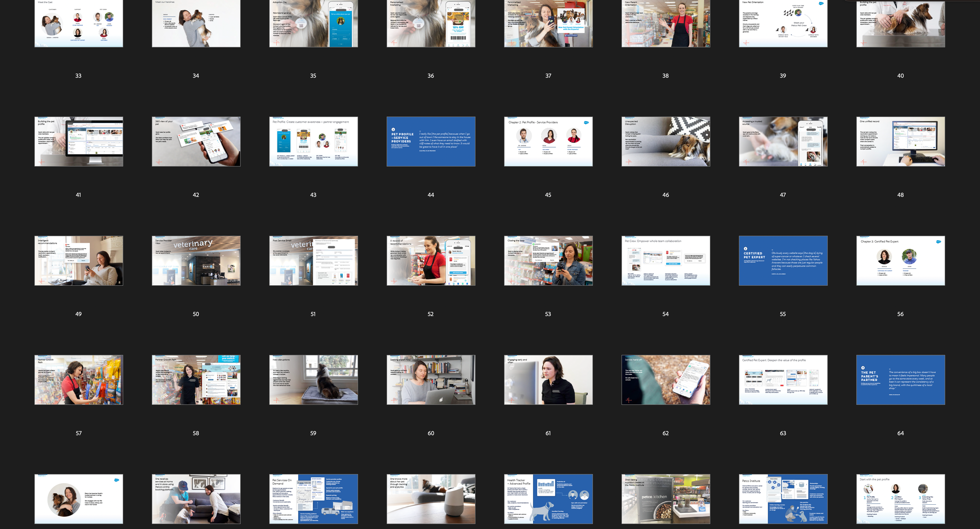Select slide 62 Service hand off thumbnail
Viewport: 980px width, 529px height.
[666, 380]
